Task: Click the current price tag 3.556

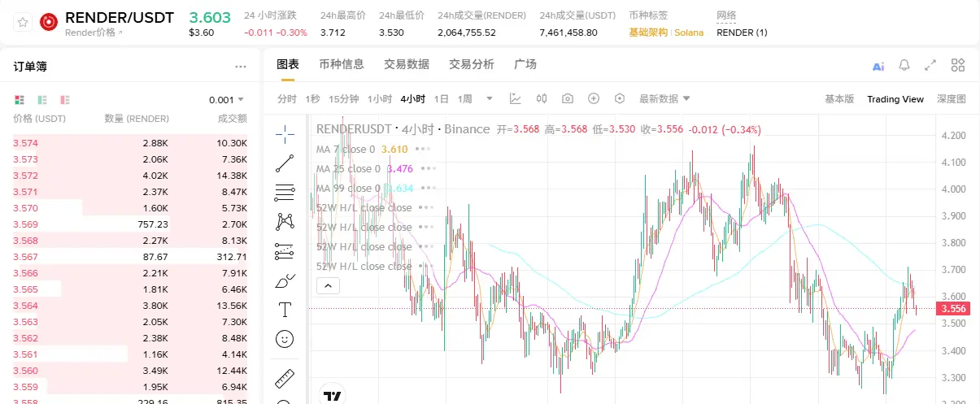Action: coord(952,309)
